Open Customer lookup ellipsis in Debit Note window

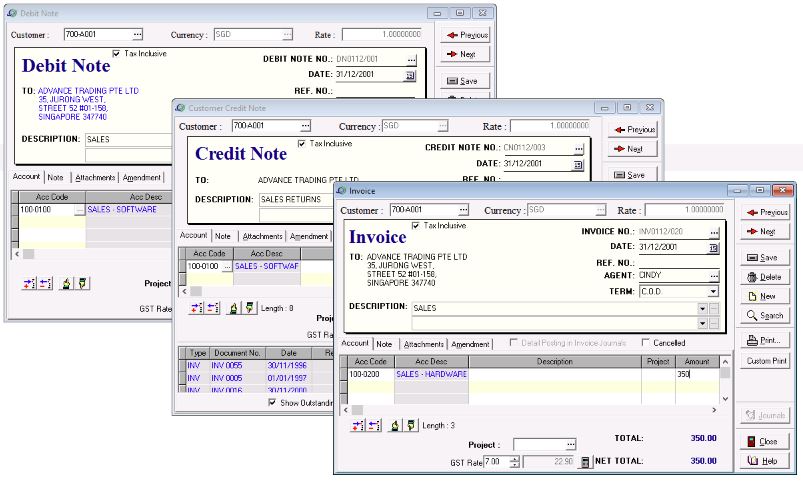137,34
